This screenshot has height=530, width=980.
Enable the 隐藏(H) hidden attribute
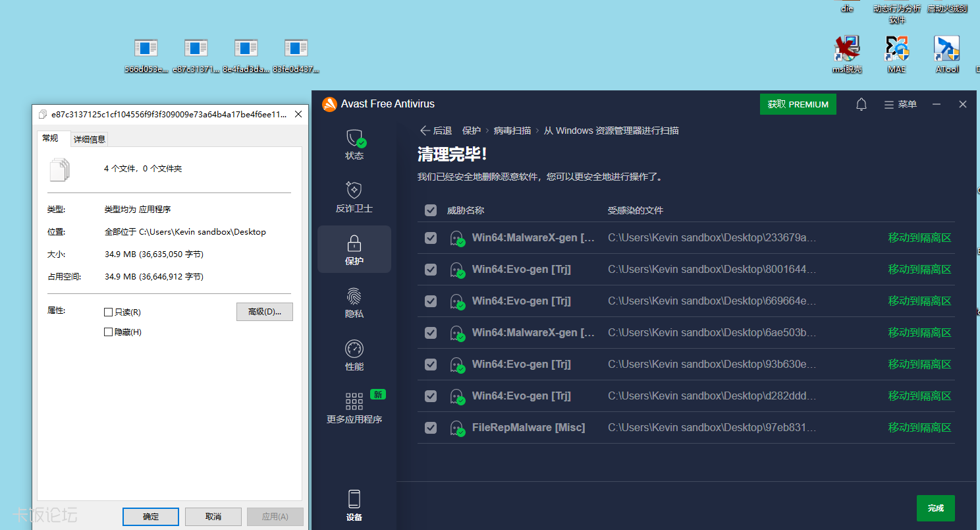coord(109,332)
